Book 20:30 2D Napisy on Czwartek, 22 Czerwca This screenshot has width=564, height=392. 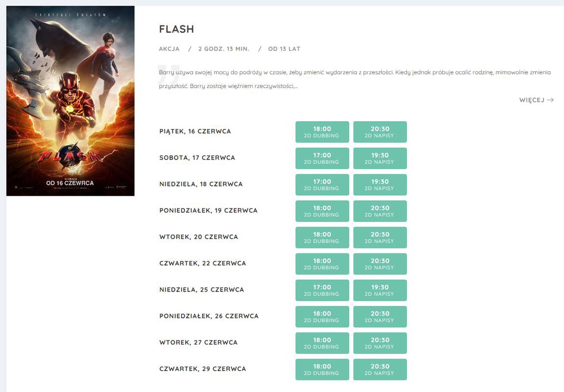tap(380, 264)
